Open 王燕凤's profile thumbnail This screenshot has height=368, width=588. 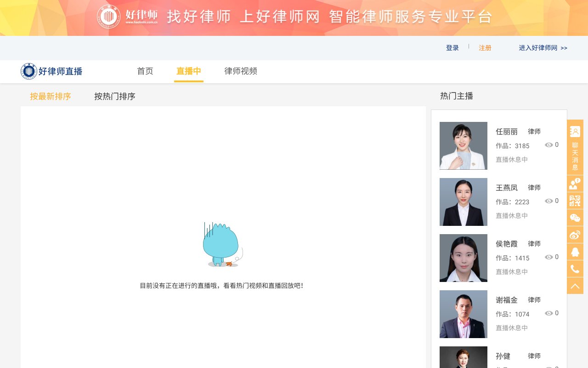click(x=463, y=201)
